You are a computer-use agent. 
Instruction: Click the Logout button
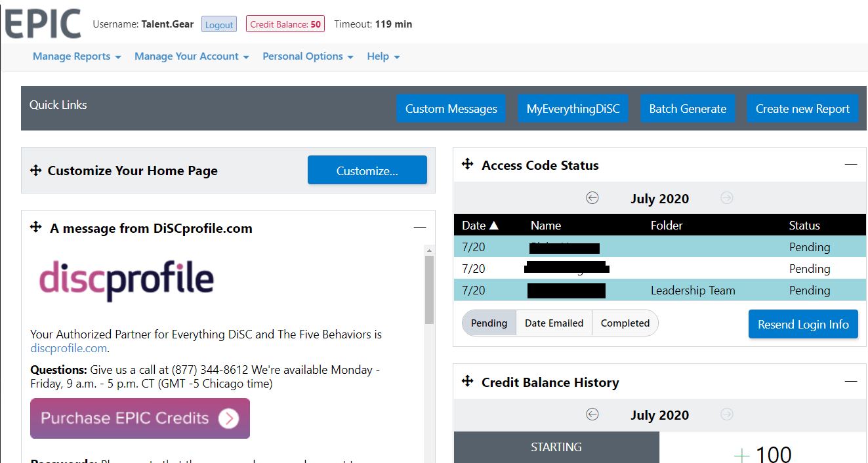pos(219,24)
